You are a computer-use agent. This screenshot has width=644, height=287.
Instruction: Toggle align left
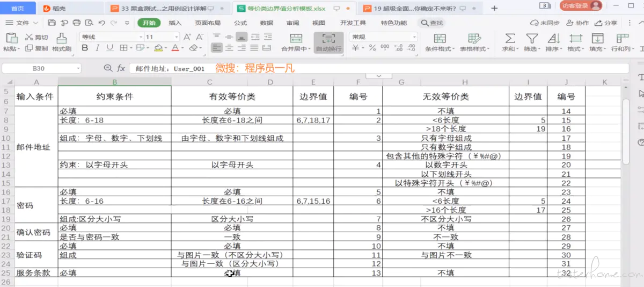[216, 48]
